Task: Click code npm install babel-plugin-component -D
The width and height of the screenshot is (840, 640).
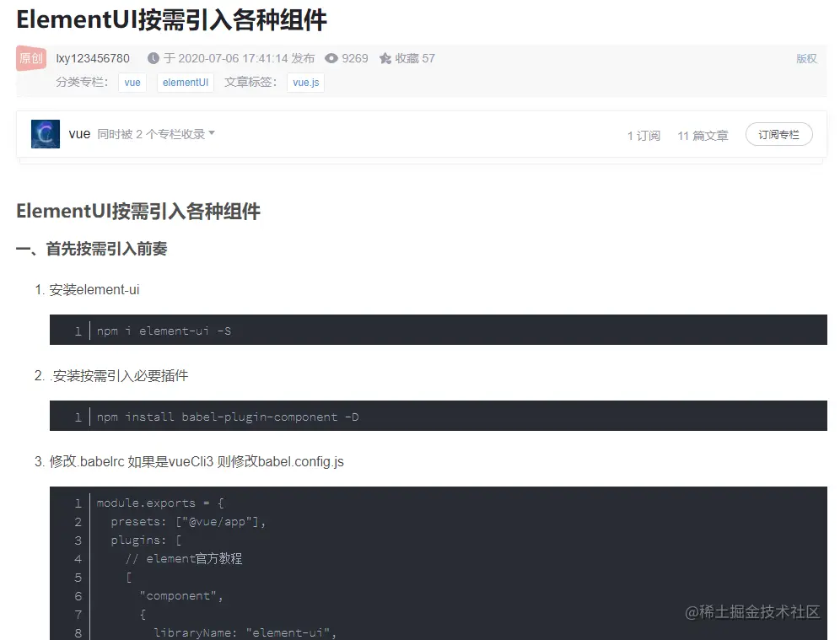Action: (228, 417)
